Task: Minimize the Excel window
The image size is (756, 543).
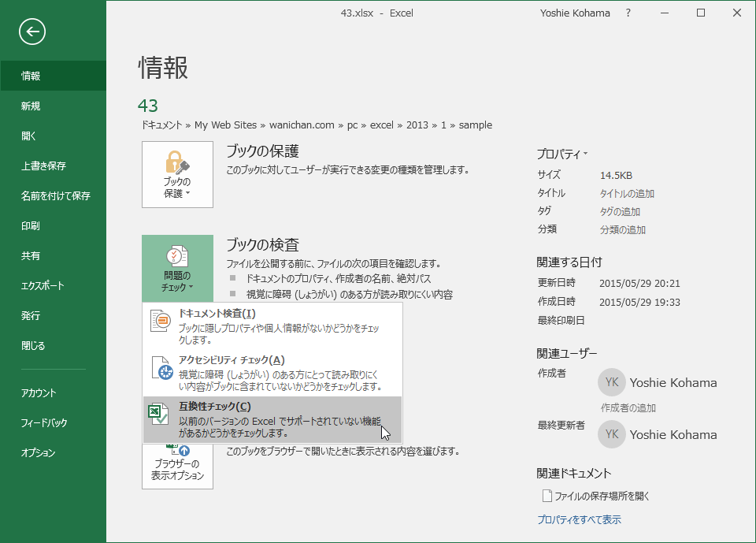Action: pos(665,13)
